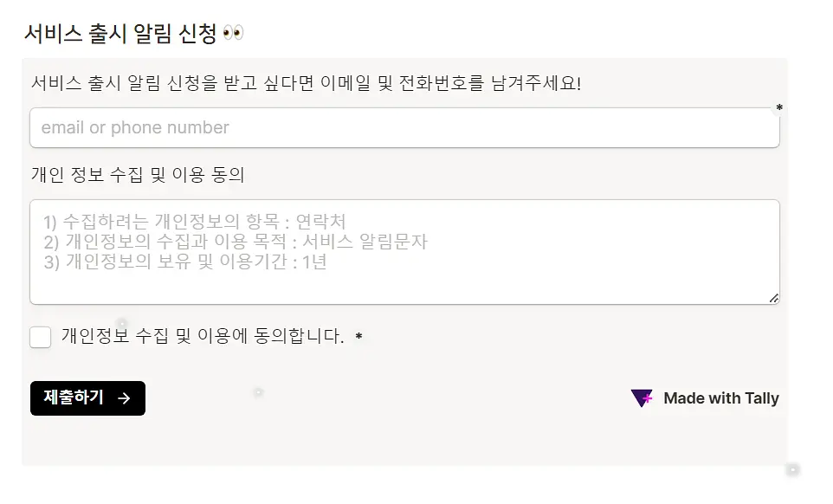
Task: Click the required asterisk on email field
Action: 779,107
